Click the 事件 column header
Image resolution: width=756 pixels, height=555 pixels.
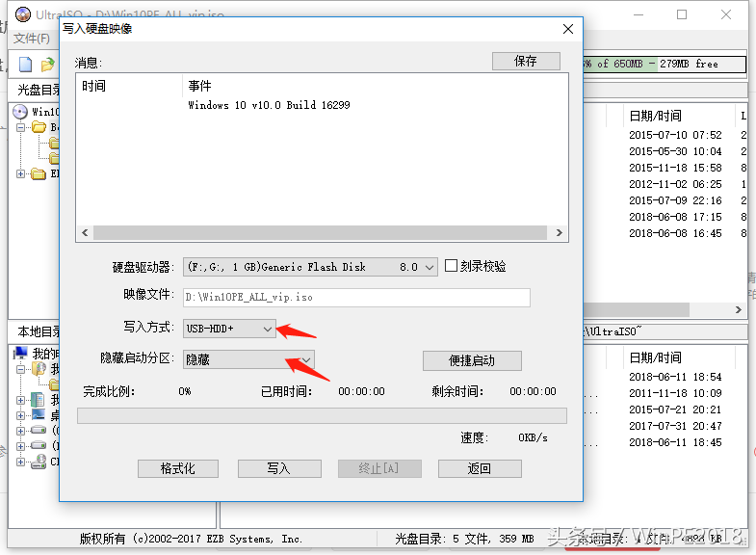[199, 87]
